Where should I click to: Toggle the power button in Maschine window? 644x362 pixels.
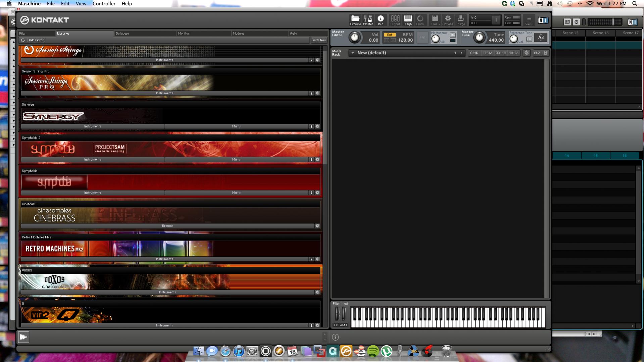(x=576, y=22)
